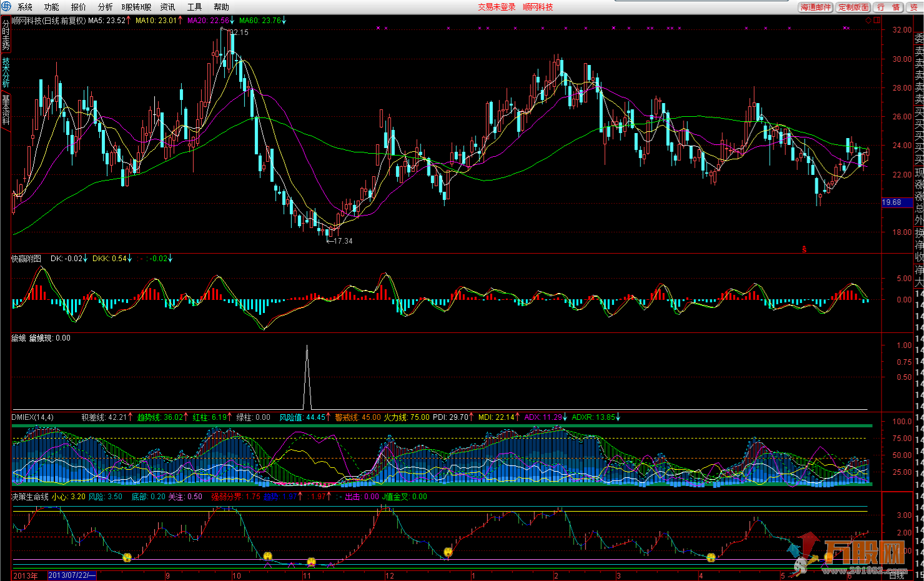Click the 强弱分界: 1.75 value
Screen dimensions: 924x581
[236, 497]
